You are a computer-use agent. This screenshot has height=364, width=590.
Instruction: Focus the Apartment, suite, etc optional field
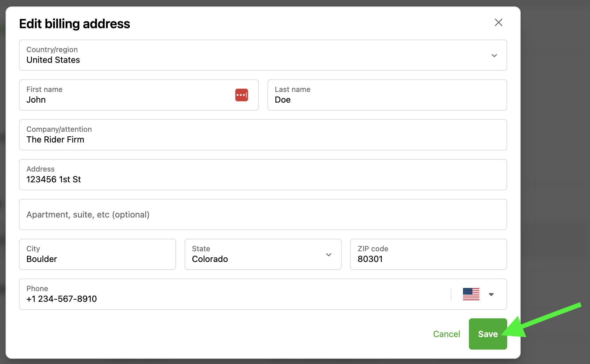point(262,214)
